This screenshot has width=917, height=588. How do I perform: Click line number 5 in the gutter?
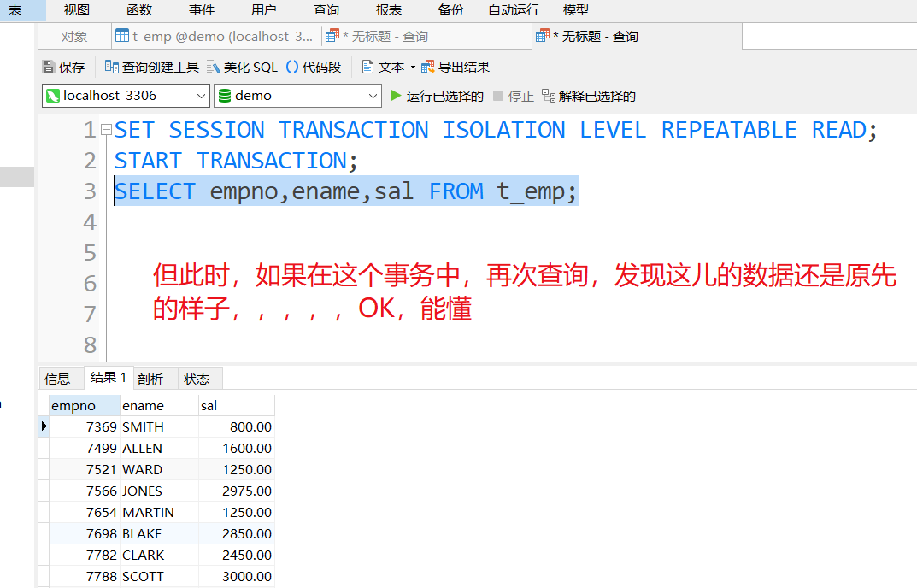[90, 253]
